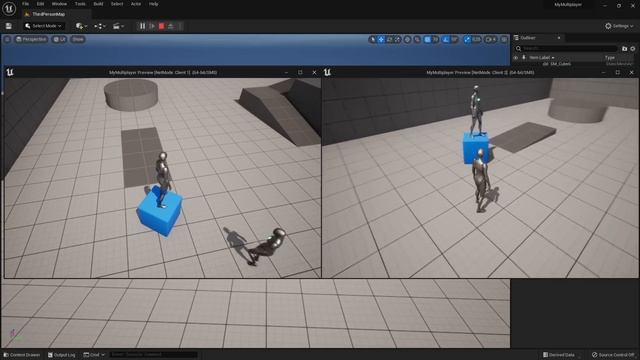Open the Output Log
Screen dimensions: 640x360
(x=62, y=355)
